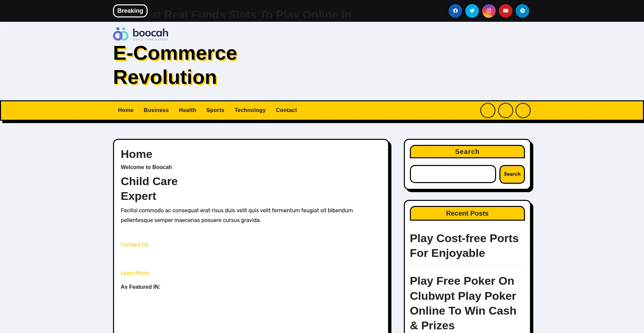Image resolution: width=644 pixels, height=333 pixels.
Task: Follow the Learn More link
Action: (135, 273)
